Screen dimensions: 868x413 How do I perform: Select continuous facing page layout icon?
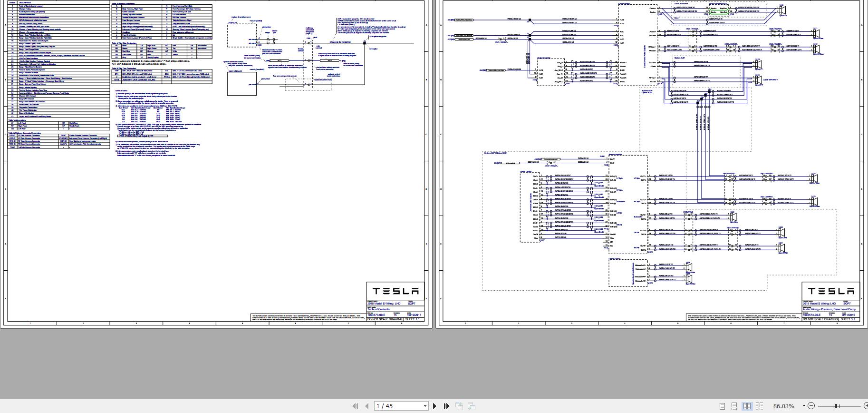(x=760, y=406)
